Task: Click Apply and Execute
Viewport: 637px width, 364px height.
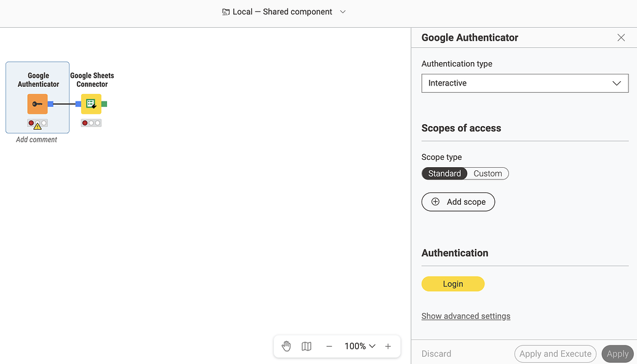Action: tap(555, 354)
